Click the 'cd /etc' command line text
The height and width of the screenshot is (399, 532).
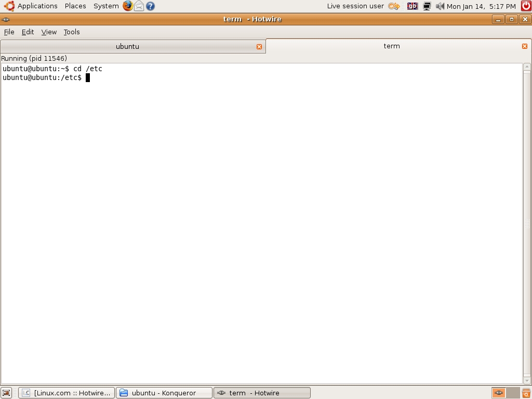pyautogui.click(x=87, y=69)
